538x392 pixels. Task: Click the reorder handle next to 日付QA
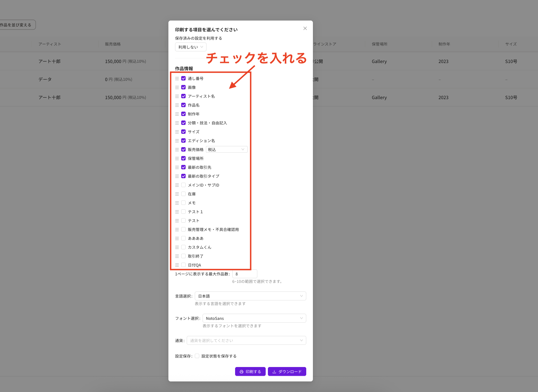click(x=178, y=265)
